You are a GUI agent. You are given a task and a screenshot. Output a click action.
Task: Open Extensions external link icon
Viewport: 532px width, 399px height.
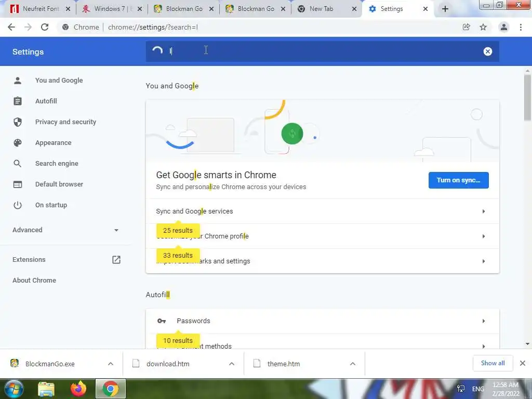pos(116,260)
